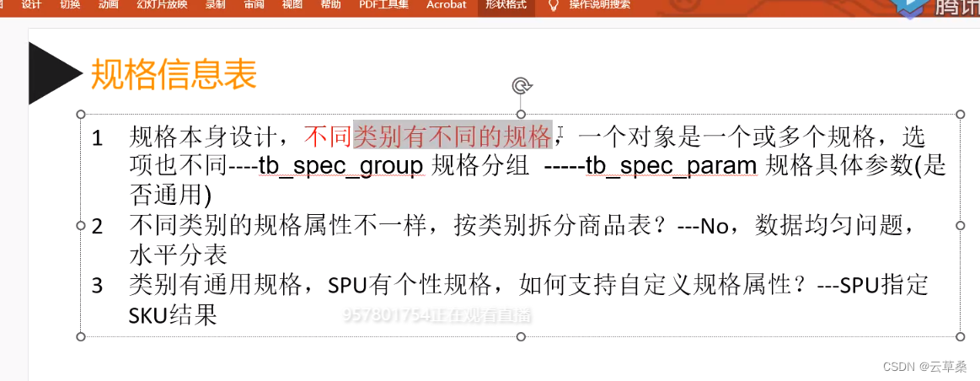Click the bottom-right corner handle of the text box

pos(961,336)
